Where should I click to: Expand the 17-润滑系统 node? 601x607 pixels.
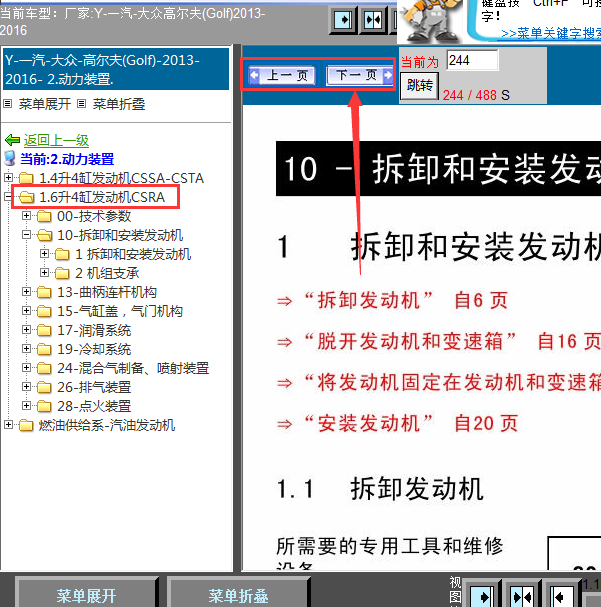click(x=26, y=329)
